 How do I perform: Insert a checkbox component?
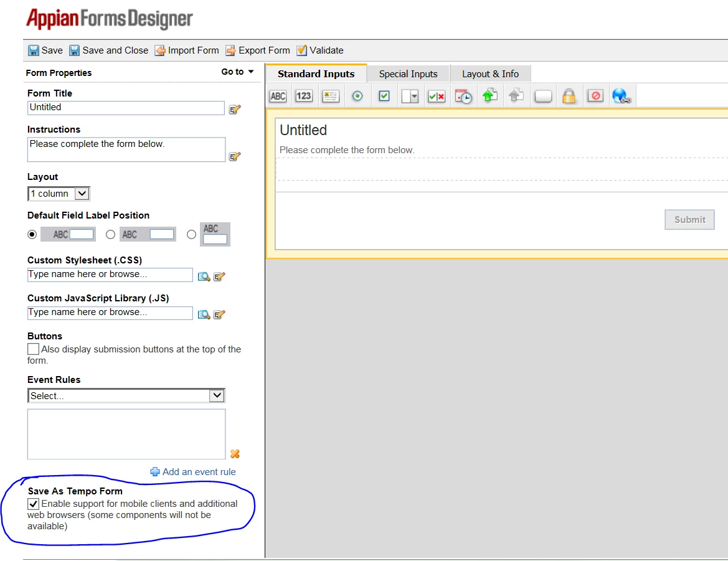pos(384,96)
